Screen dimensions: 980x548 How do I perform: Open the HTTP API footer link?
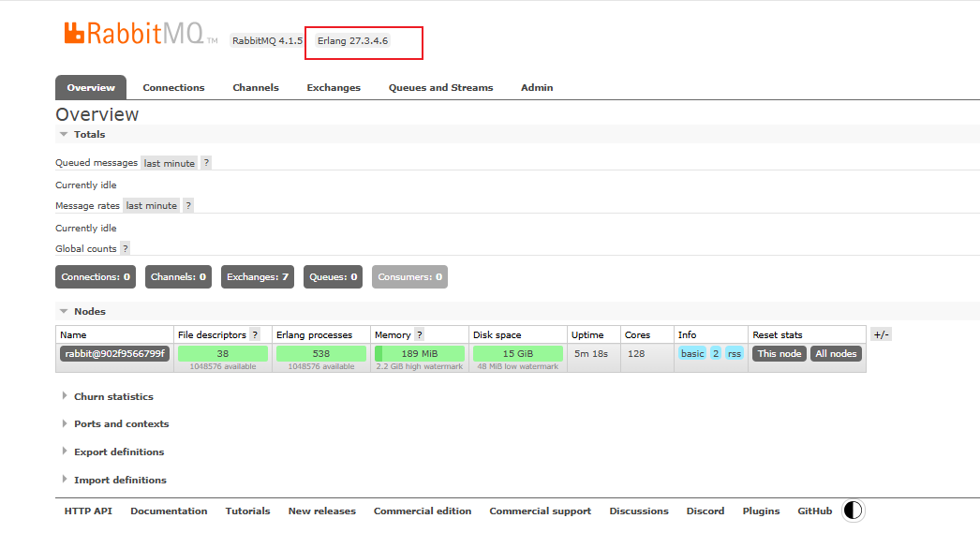click(88, 511)
